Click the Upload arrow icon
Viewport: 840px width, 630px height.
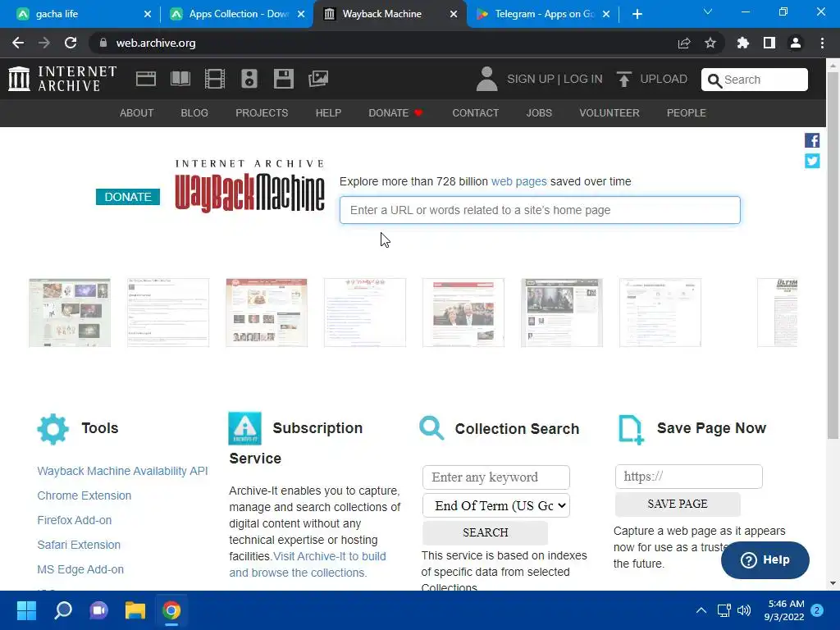[623, 79]
